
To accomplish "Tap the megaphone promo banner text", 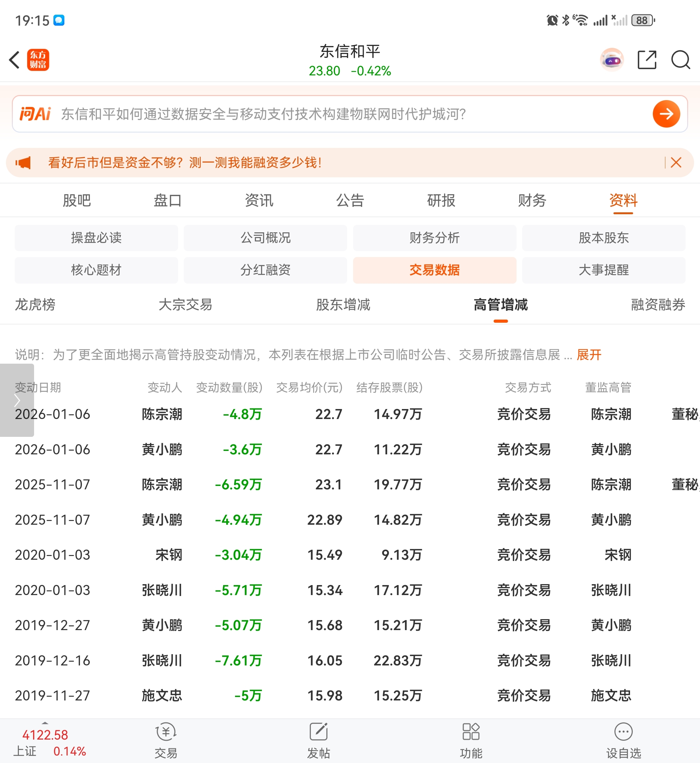I will click(x=185, y=163).
